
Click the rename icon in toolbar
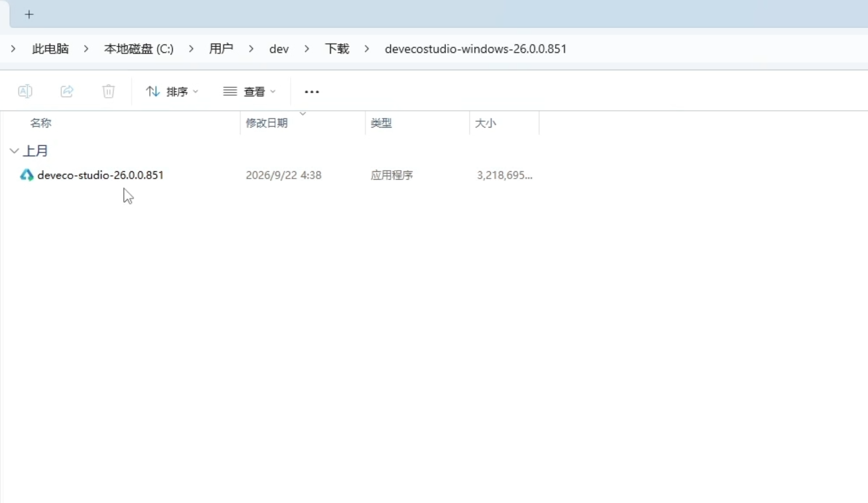[x=25, y=91]
